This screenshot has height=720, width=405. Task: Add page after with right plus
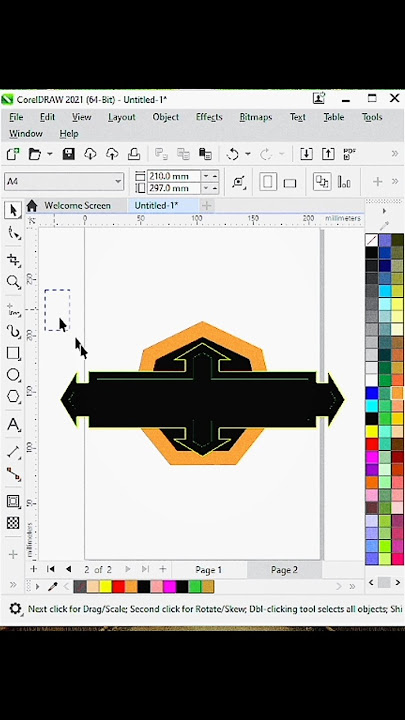[x=162, y=569]
